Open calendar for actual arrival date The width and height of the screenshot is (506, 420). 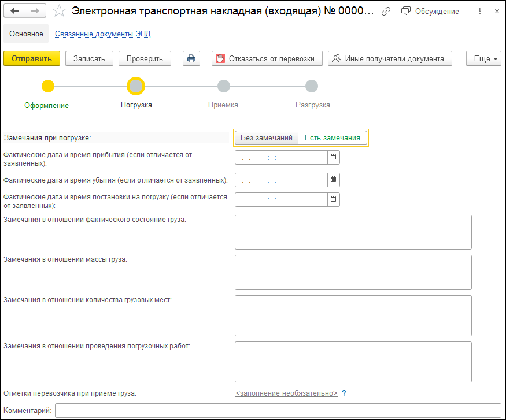[x=333, y=157]
